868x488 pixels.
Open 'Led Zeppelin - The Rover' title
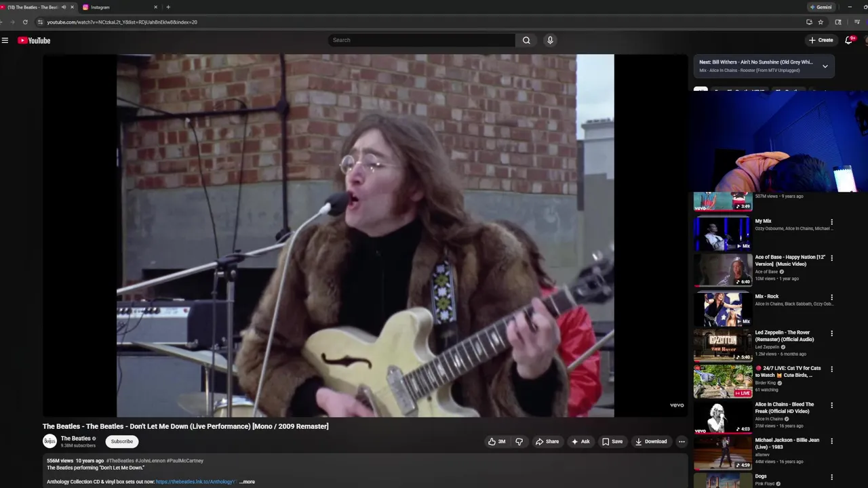(785, 336)
